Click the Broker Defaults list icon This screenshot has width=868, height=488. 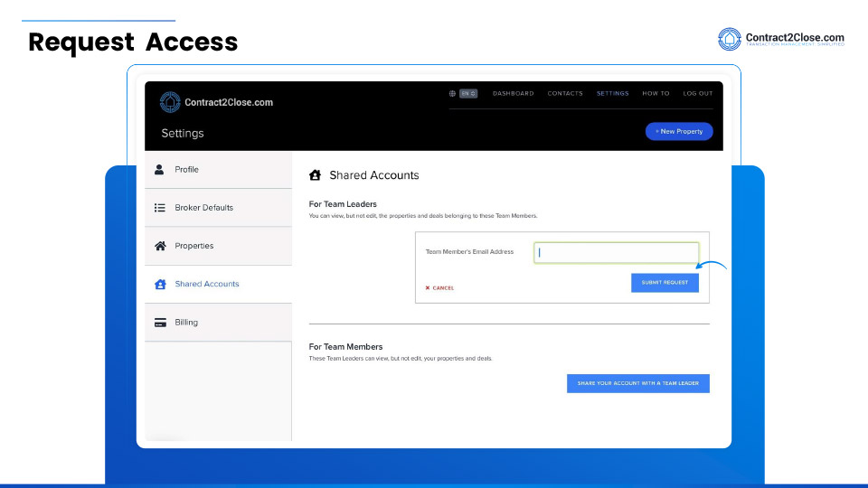[160, 208]
